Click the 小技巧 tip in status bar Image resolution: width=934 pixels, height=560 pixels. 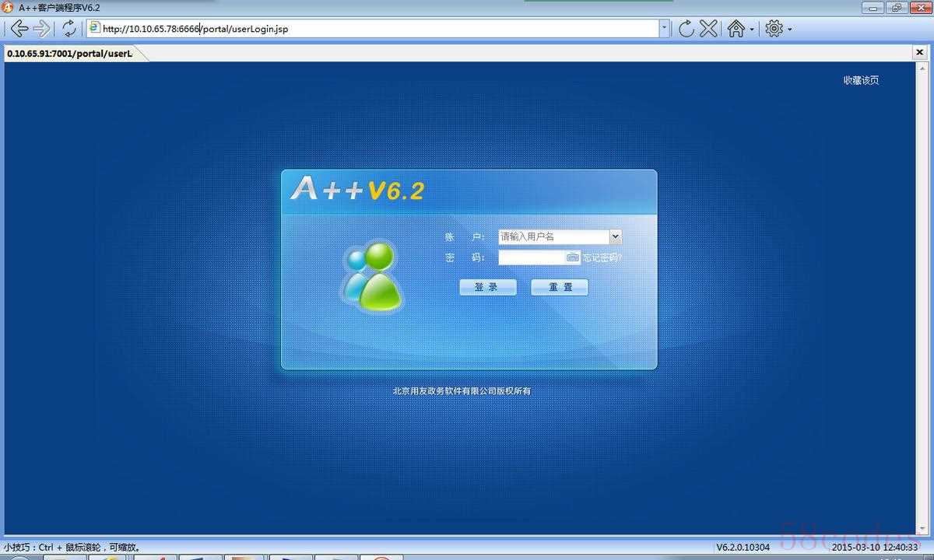tap(72, 548)
